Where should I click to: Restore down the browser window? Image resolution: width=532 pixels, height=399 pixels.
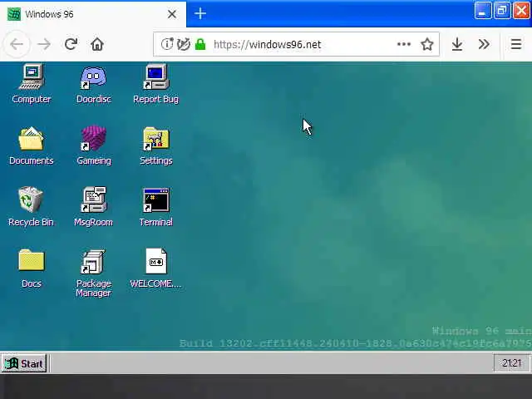click(502, 11)
